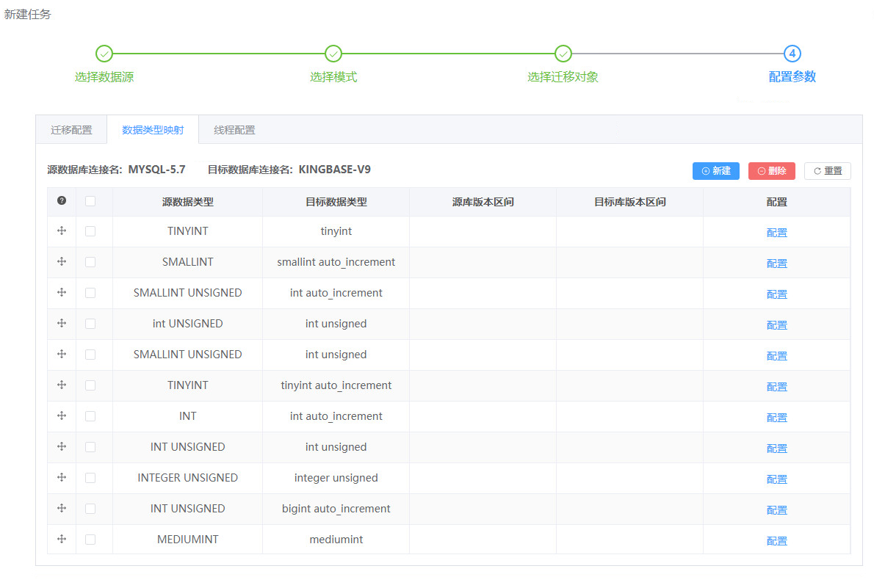Click drag handle of SMALLINT UNSIGNED int auto_increment row

pos(62,292)
